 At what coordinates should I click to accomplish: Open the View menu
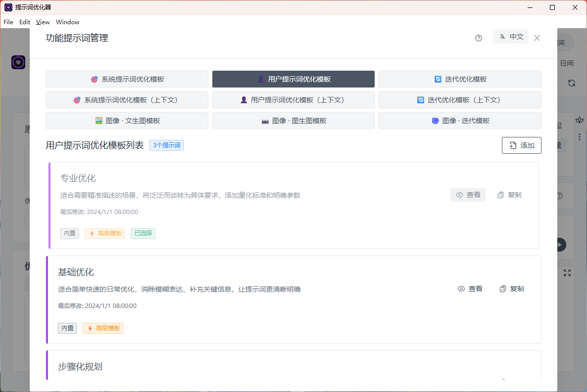43,22
